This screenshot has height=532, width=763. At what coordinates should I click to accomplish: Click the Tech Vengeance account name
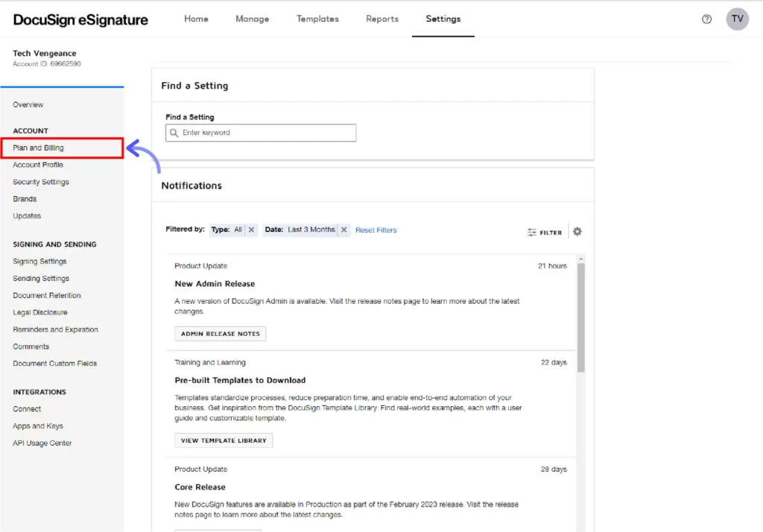pos(44,53)
